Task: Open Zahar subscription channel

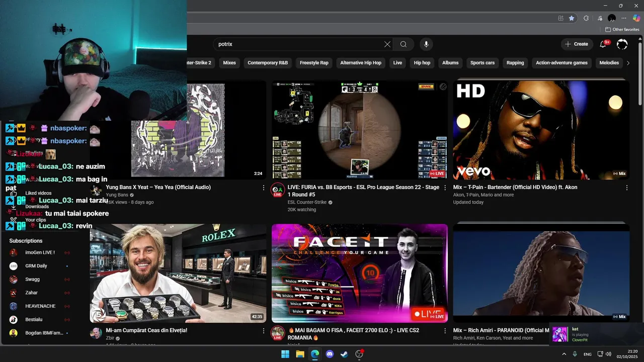Action: (39, 293)
